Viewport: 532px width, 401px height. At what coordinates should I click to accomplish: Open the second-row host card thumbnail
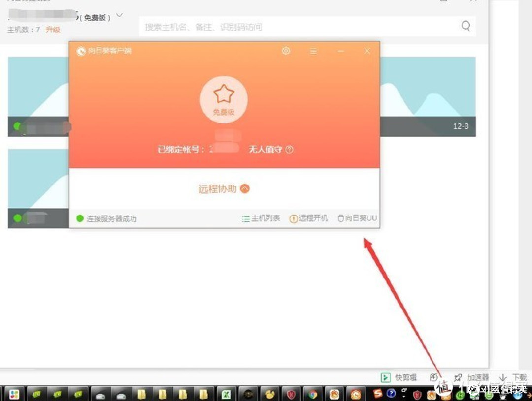(38, 188)
